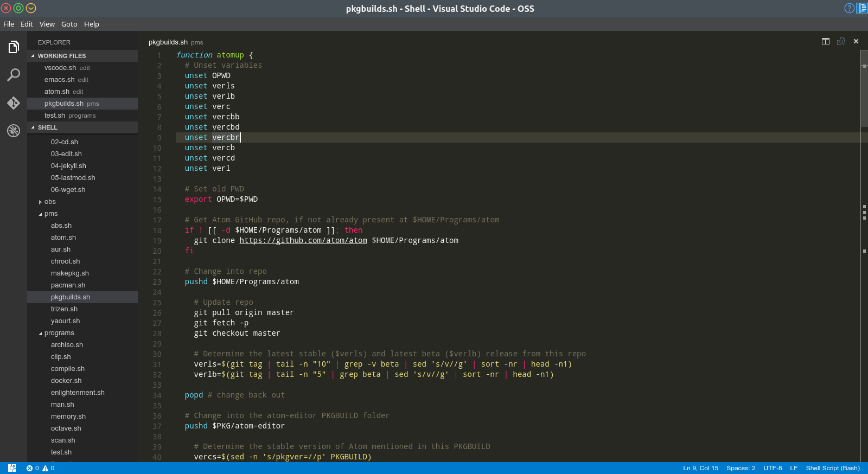Open the Goto menu

(69, 24)
